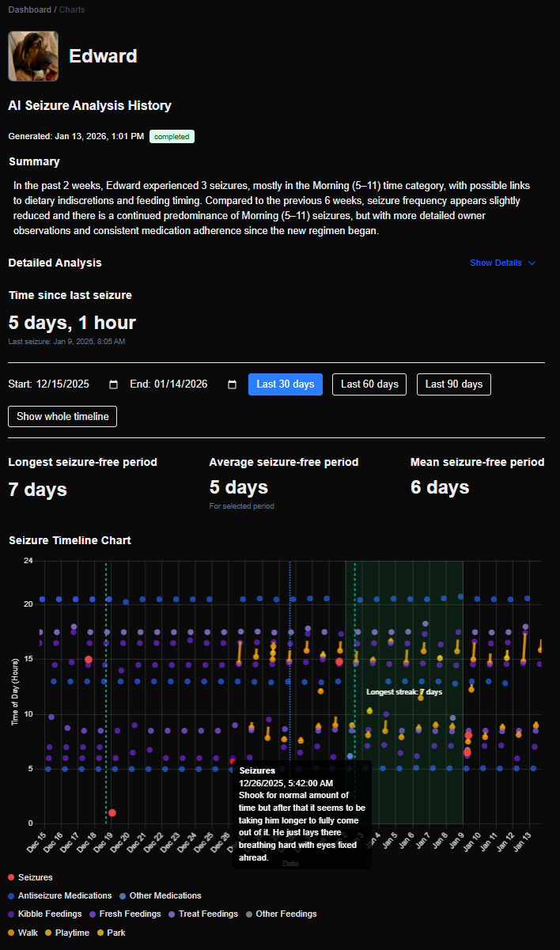The width and height of the screenshot is (560, 950).
Task: Select the Last 60 days range
Action: (x=369, y=384)
